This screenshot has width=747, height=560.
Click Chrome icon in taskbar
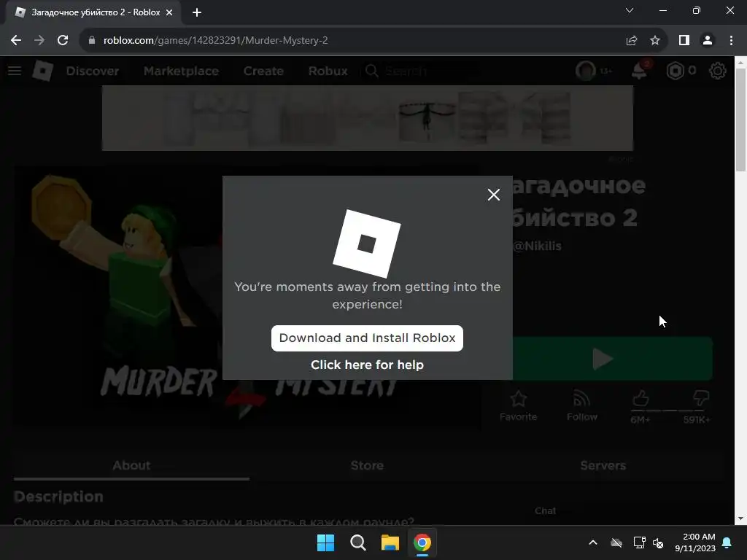click(x=422, y=542)
